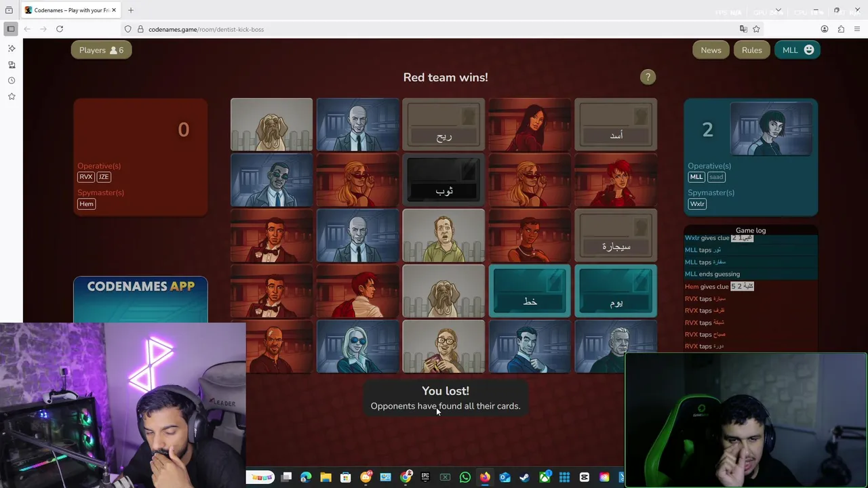Open the Firefox account icon
868x488 pixels.
click(x=825, y=29)
